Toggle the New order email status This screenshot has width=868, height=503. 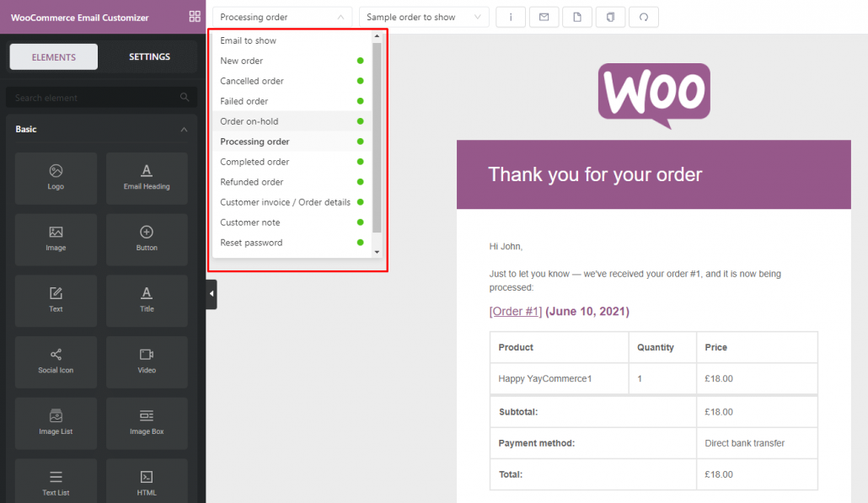pos(360,61)
